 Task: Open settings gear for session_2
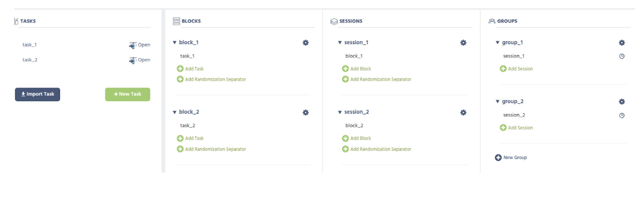[x=463, y=112]
